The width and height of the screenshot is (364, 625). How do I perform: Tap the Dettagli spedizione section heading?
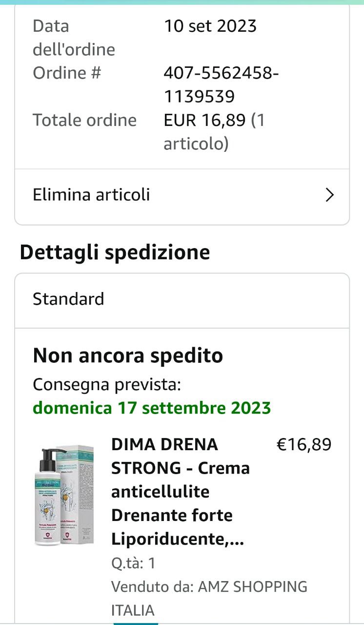115,252
